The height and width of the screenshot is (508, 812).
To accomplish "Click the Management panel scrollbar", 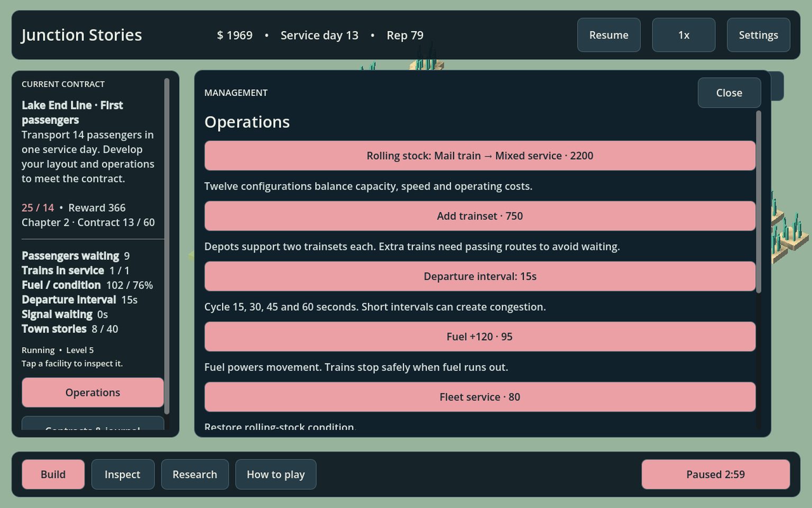I will pos(759,201).
